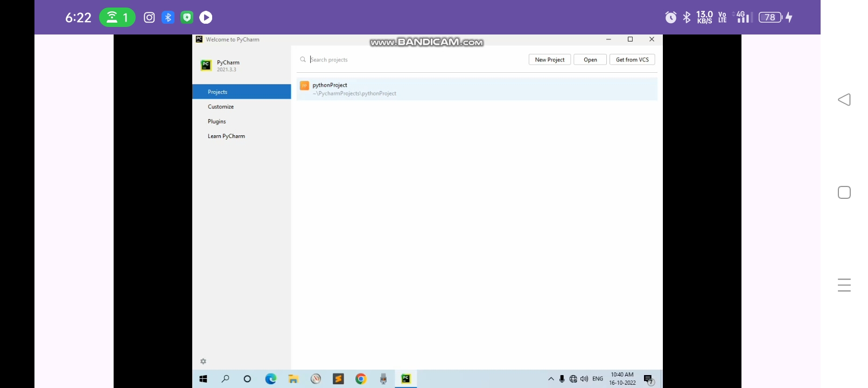This screenshot has height=388, width=868.
Task: Open the settings gear options menu
Action: pos(204,362)
